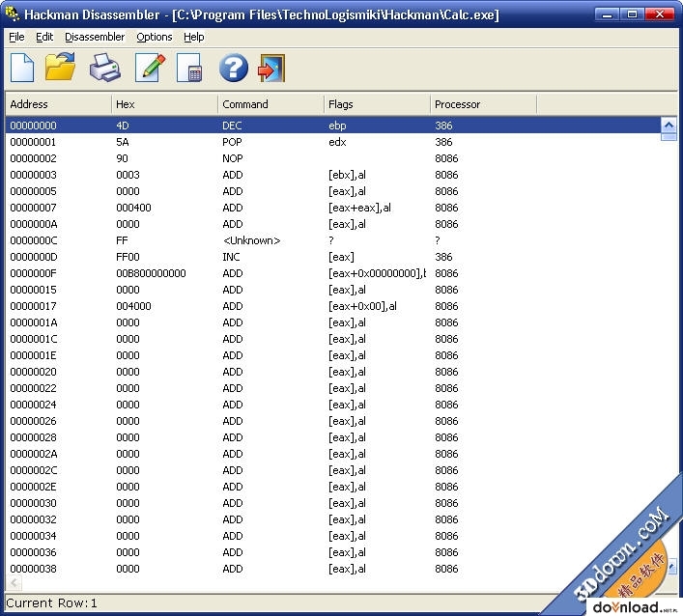The image size is (683, 616).
Task: Click the DEC command cell
Action: pyautogui.click(x=232, y=126)
